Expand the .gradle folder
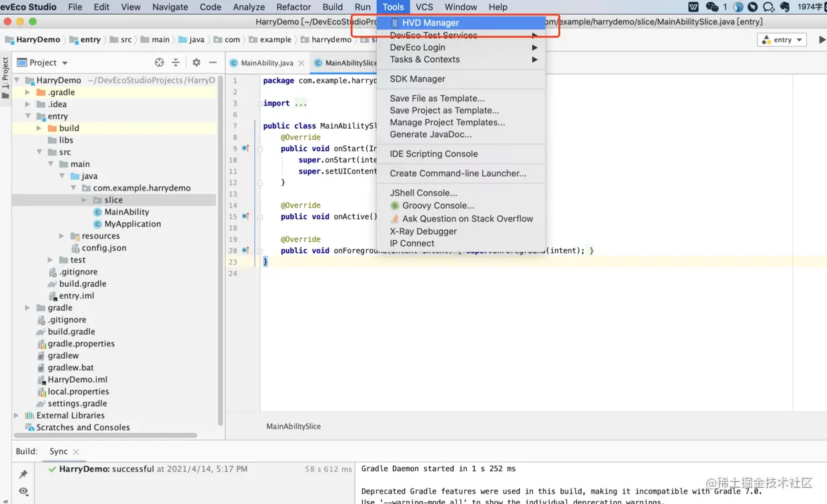This screenshot has width=827, height=504. pos(27,92)
